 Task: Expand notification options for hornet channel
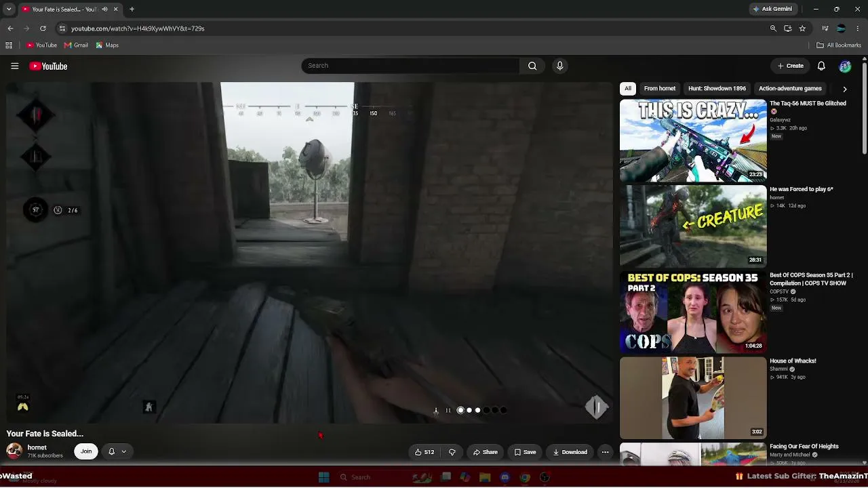[x=117, y=451]
